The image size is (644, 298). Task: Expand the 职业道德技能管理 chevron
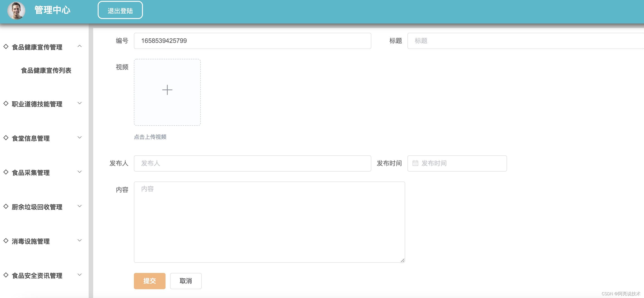80,103
